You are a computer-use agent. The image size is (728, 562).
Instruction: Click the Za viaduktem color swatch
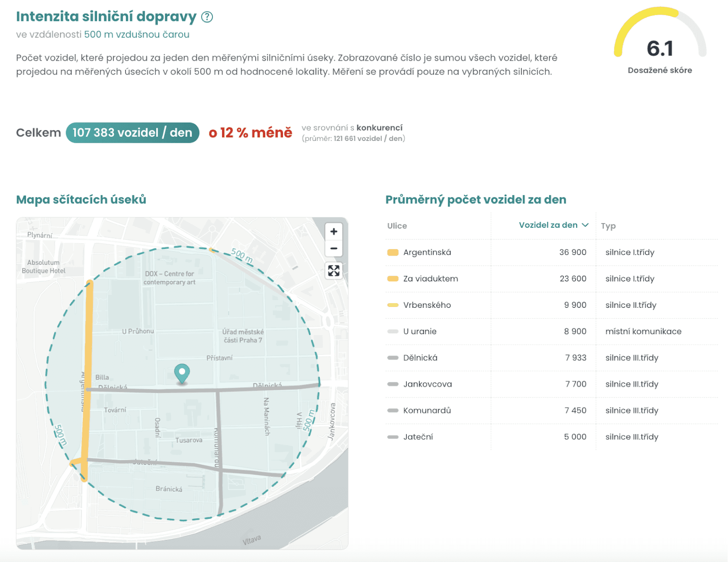pyautogui.click(x=392, y=278)
